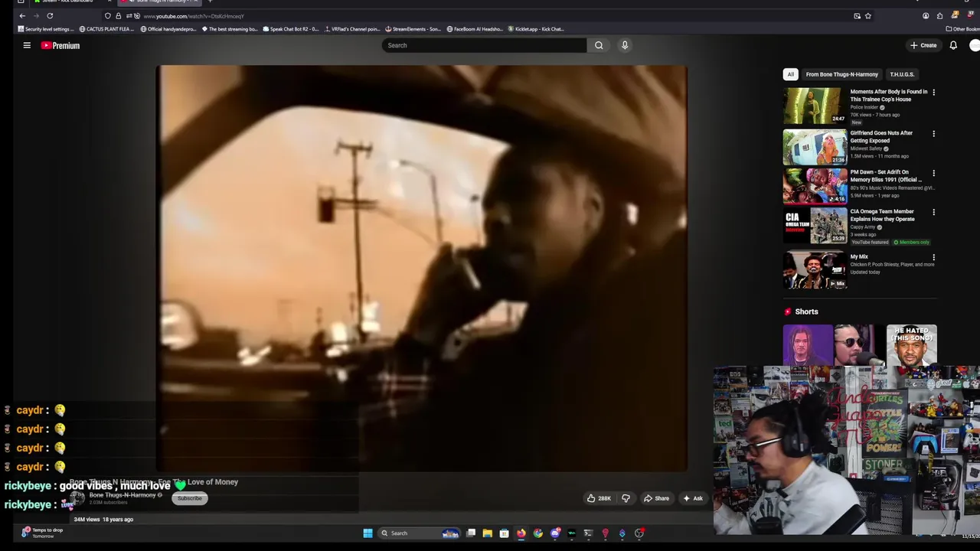Like the video with thumbs-up 288K
The image size is (980, 551).
click(599, 498)
